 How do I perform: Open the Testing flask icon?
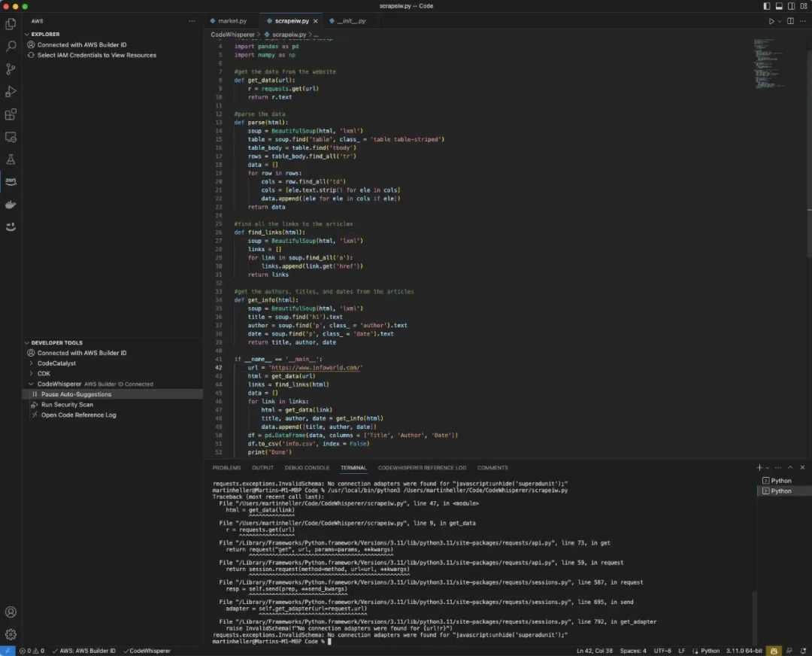[11, 159]
